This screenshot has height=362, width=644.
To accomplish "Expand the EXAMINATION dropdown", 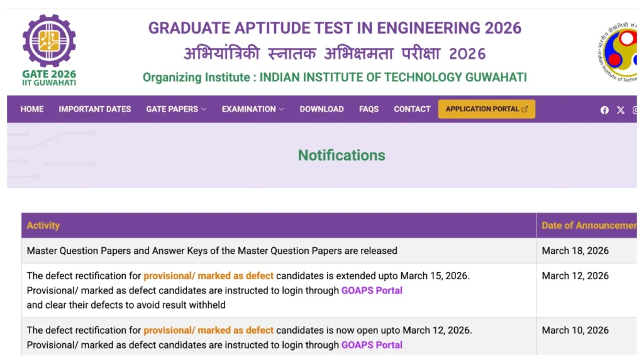I will coord(252,109).
